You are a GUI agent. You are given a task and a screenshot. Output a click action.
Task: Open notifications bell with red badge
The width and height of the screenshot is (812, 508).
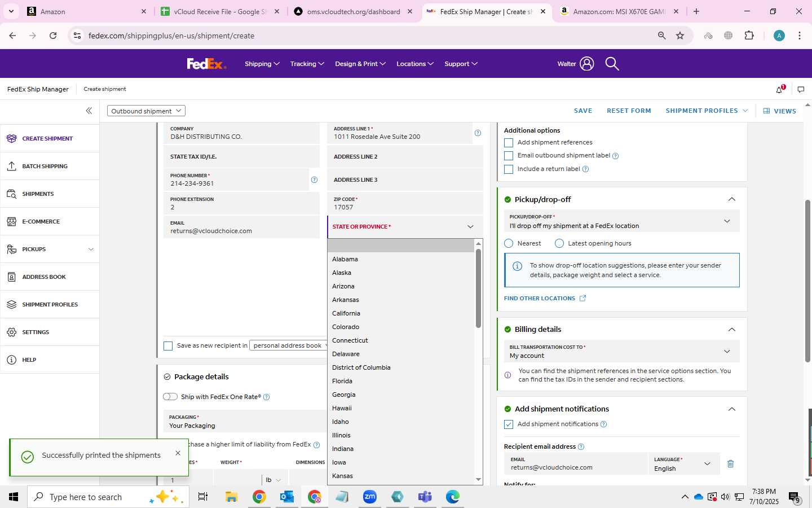coord(780,89)
